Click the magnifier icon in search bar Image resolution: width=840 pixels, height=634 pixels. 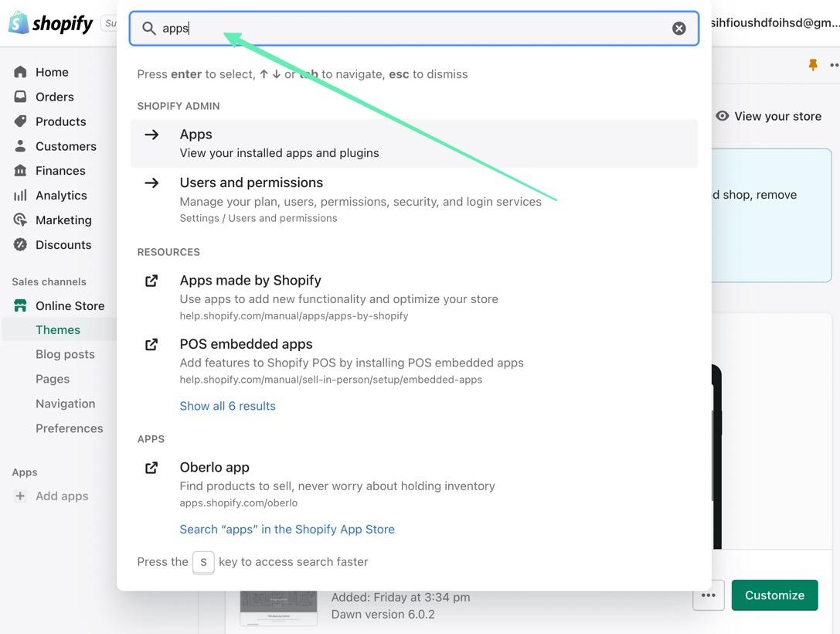pos(149,29)
